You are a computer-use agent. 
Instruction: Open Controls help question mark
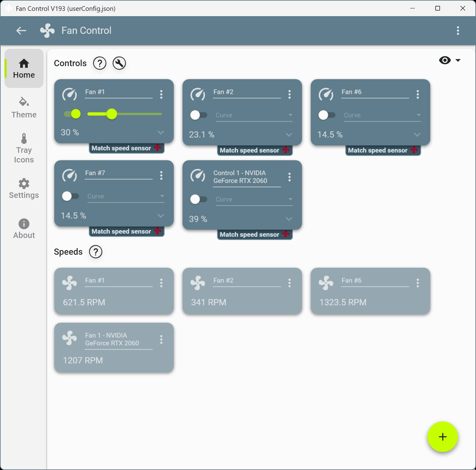click(x=100, y=63)
